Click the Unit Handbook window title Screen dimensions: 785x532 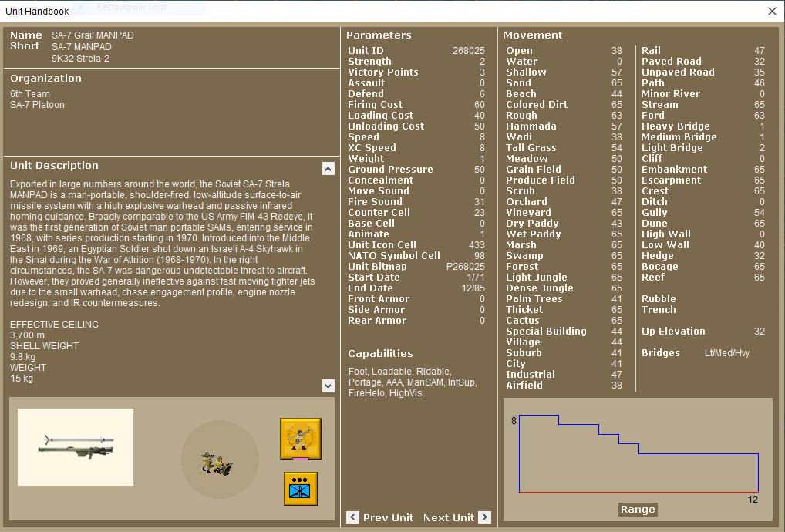(37, 11)
